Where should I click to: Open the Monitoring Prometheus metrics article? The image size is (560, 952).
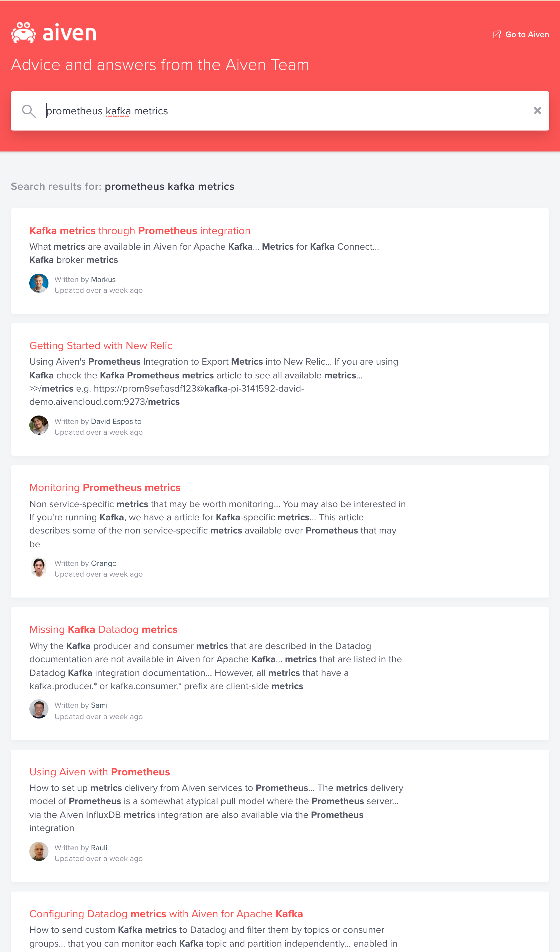[x=105, y=487]
